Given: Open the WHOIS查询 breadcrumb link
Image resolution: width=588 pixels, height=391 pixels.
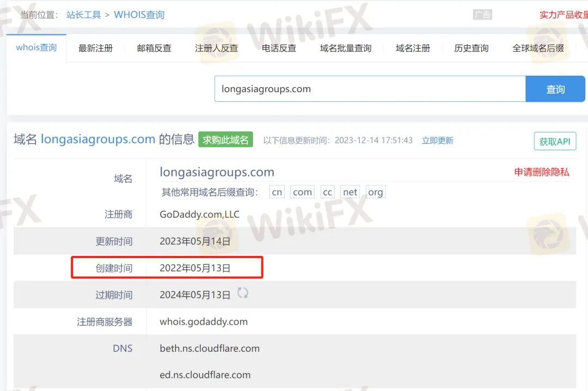Looking at the screenshot, I should pos(139,15).
